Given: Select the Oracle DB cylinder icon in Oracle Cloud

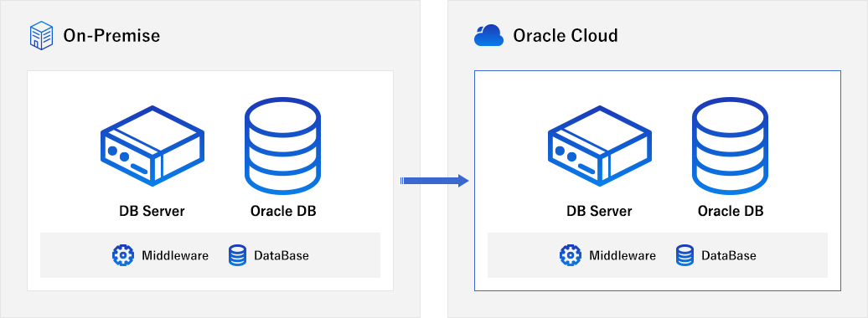Looking at the screenshot, I should pyautogui.click(x=730, y=146).
